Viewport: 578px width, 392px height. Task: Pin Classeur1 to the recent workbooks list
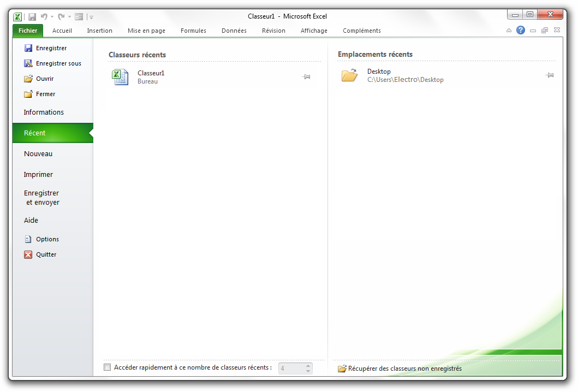pyautogui.click(x=306, y=77)
